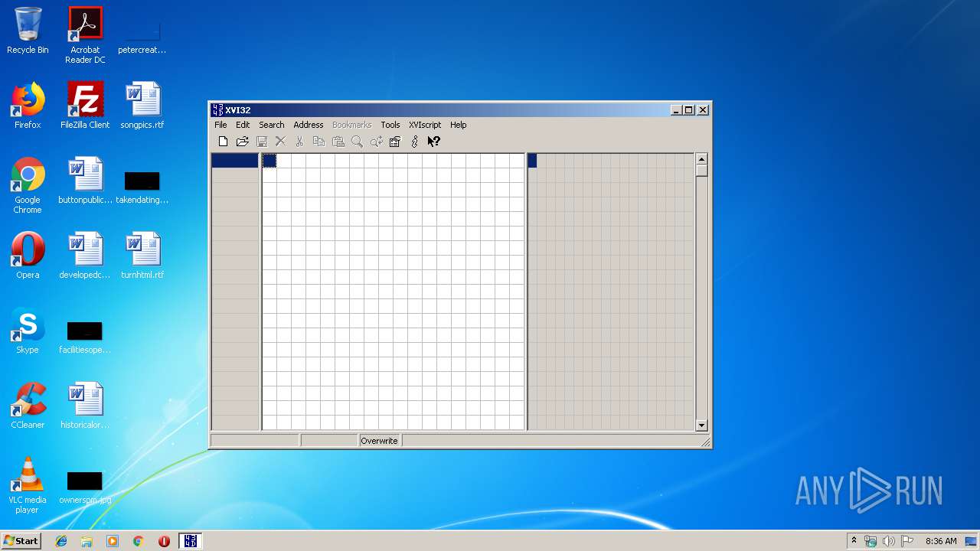Viewport: 980px width, 551px height.
Task: Click the Delete X toolbar icon
Action: [x=280, y=142]
